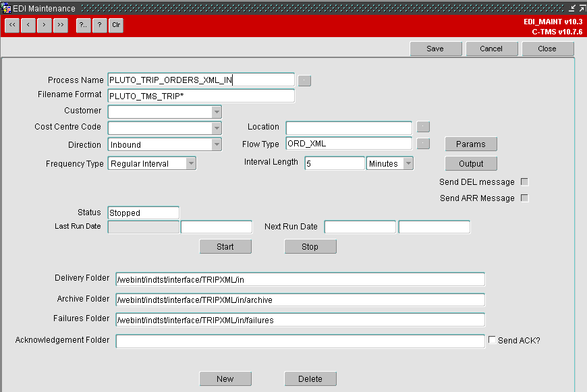Viewport: 587px width, 392px height.
Task: Go to next record using > button
Action: 45,25
